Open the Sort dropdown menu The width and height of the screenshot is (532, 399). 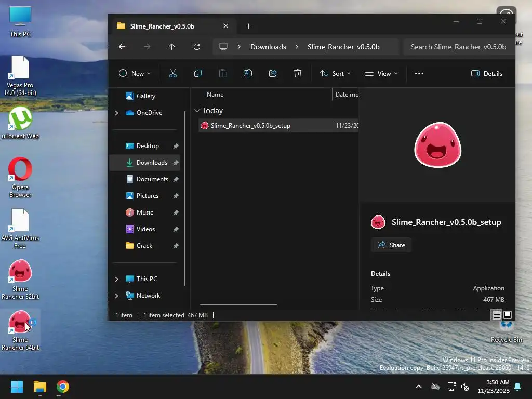[335, 73]
